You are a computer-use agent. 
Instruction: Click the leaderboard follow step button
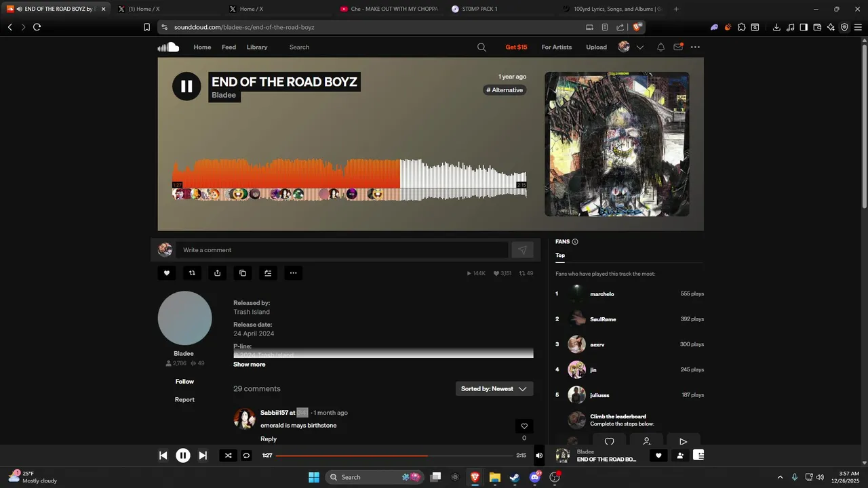click(x=646, y=441)
